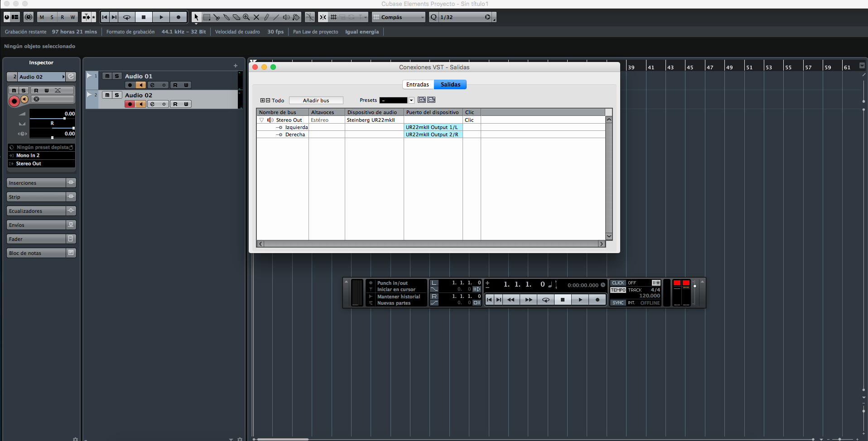The height and width of the screenshot is (441, 868).
Task: Mute the Audio 02 track in list
Action: coord(107,95)
